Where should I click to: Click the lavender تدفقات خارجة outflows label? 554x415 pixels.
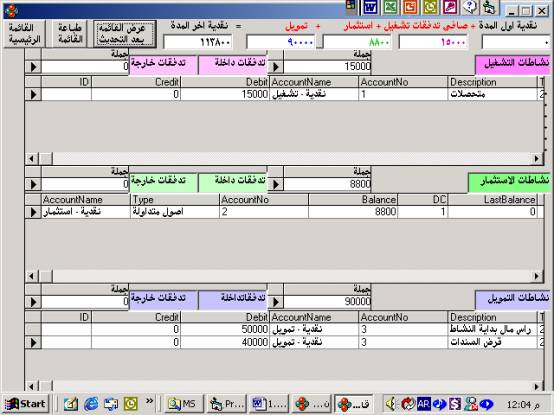click(x=164, y=300)
